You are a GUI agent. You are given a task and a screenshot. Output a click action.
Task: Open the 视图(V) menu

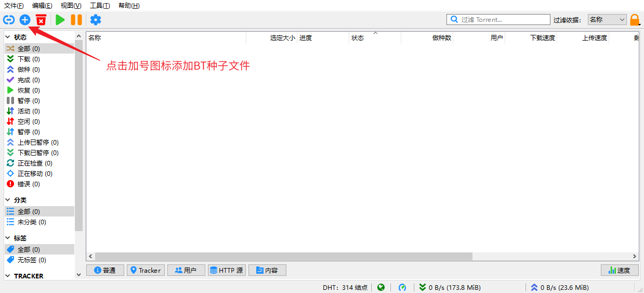pyautogui.click(x=71, y=6)
